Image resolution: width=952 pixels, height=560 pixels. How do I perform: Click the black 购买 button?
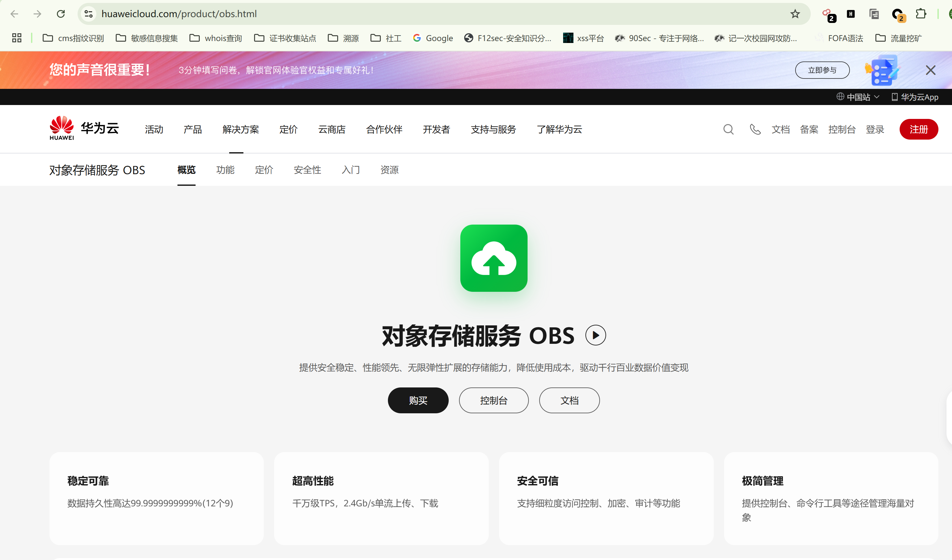418,400
